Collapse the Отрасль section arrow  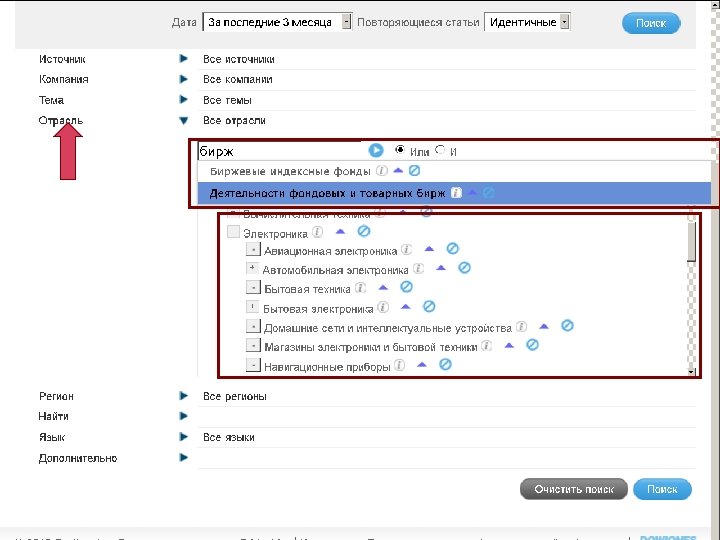184,120
